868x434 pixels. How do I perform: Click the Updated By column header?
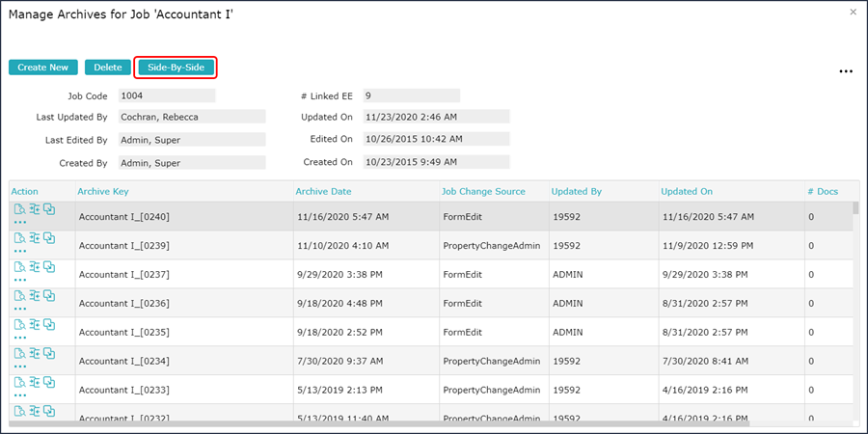click(x=576, y=192)
